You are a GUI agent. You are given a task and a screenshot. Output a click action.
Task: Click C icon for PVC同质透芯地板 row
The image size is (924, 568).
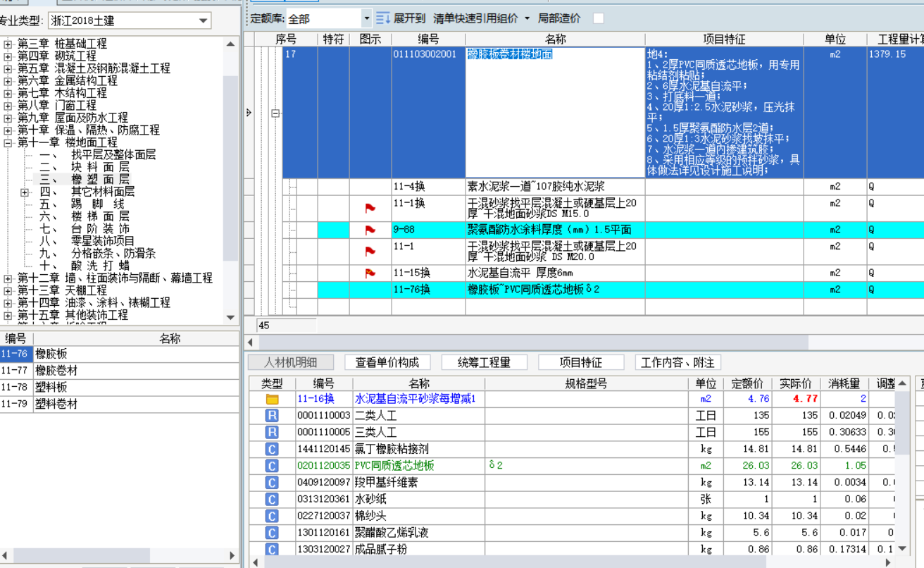point(272,466)
